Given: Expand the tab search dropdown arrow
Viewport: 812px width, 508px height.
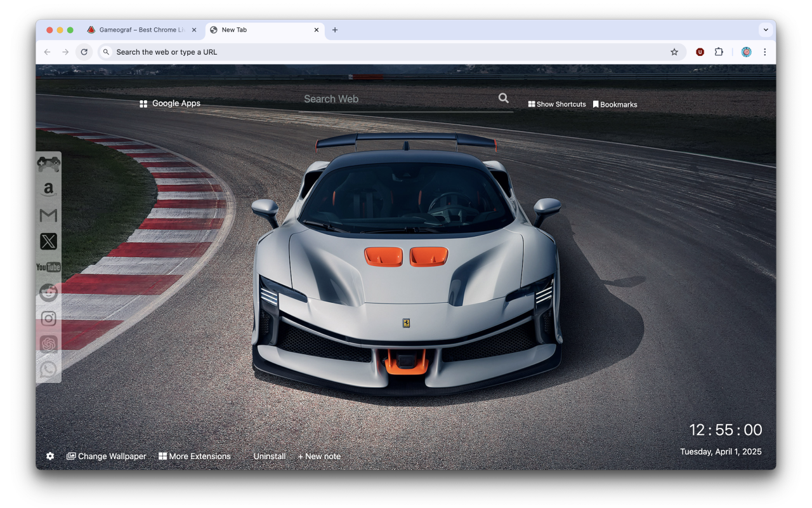Looking at the screenshot, I should (x=766, y=30).
